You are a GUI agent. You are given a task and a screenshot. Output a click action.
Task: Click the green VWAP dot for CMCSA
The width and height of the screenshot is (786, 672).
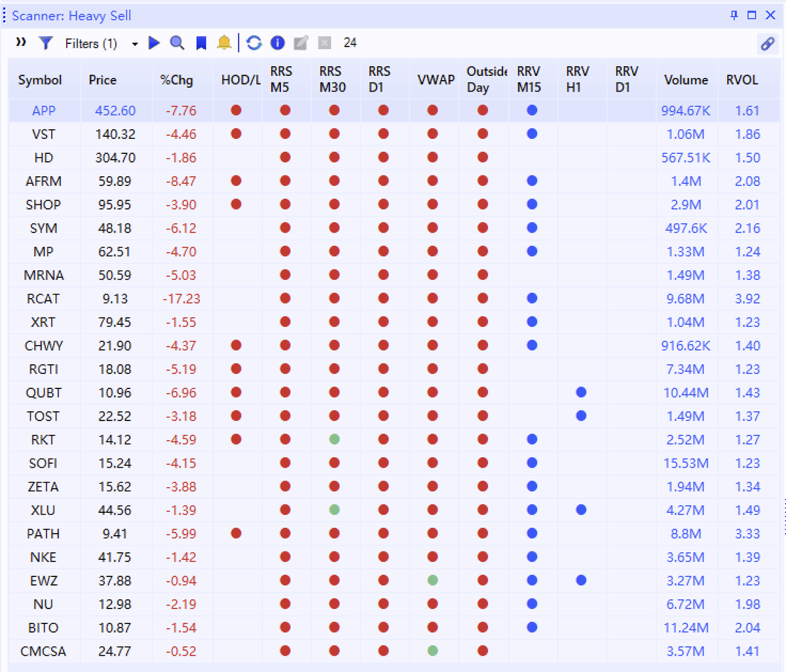point(432,651)
